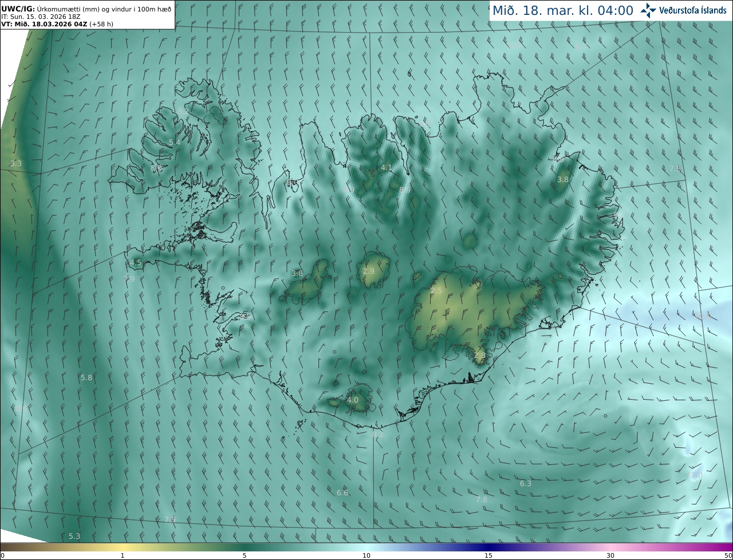
Task: Select the 4.1 value on the map
Action: (x=387, y=168)
